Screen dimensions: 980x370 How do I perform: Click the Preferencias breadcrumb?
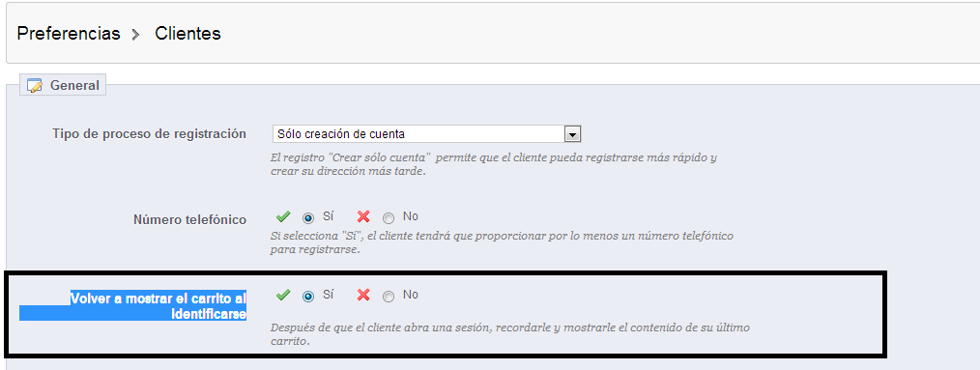click(x=69, y=33)
